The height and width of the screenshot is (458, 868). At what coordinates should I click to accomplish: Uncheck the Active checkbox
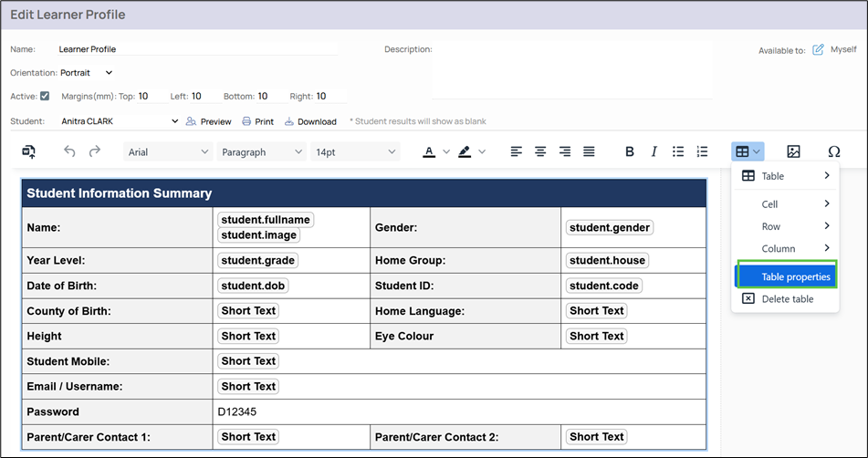click(x=44, y=96)
